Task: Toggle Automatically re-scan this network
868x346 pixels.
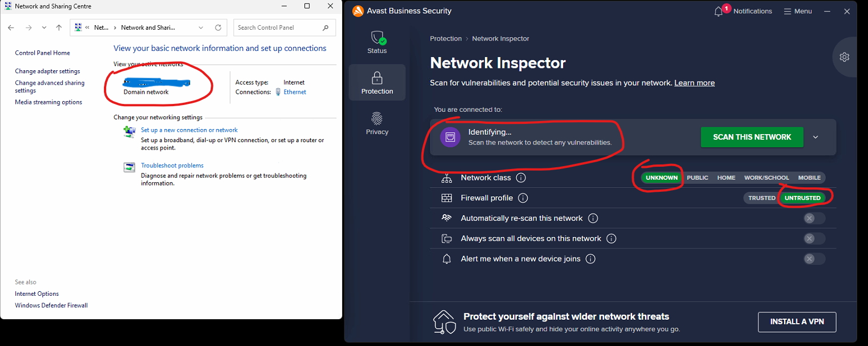Action: pyautogui.click(x=814, y=218)
